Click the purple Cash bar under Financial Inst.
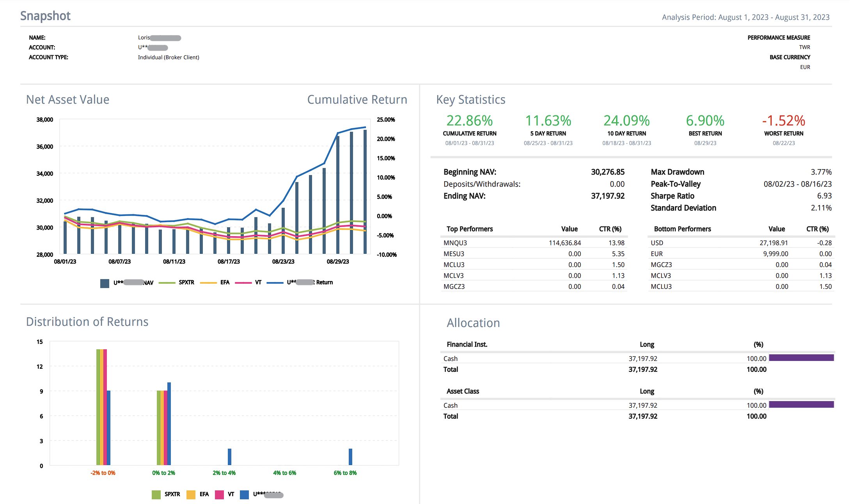The image size is (850, 504). 801,358
